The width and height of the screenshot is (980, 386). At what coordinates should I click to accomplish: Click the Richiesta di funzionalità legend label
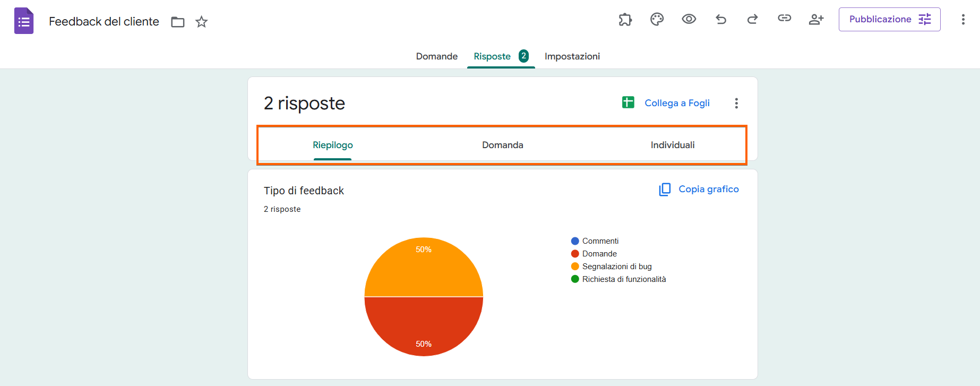point(624,279)
